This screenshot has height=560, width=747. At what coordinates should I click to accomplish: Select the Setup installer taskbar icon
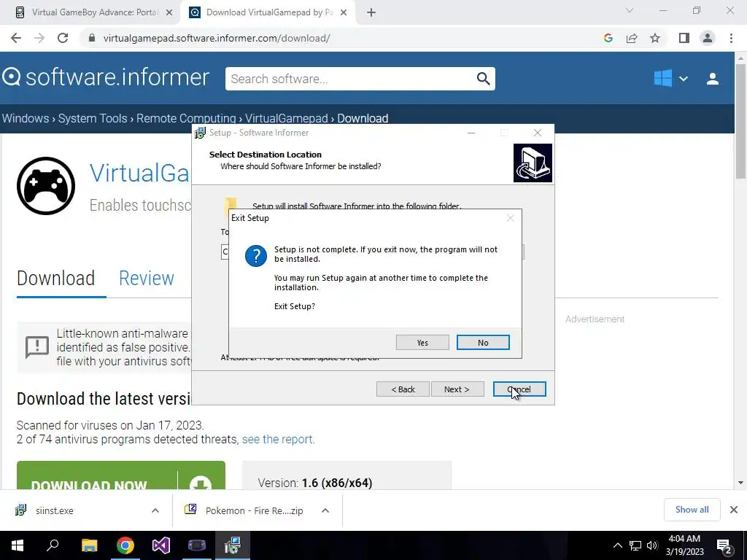233,545
